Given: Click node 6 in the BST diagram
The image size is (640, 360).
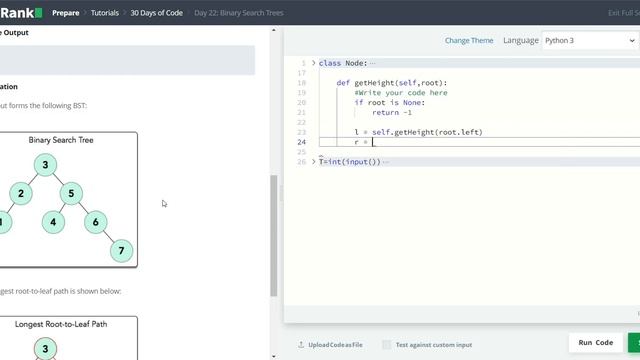Looking at the screenshot, I should 96,222.
